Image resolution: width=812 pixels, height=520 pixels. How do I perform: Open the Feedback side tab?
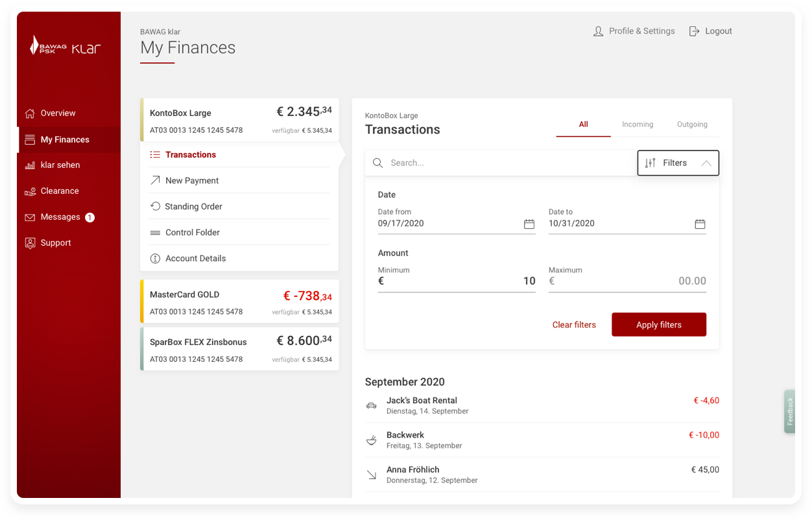(x=789, y=411)
